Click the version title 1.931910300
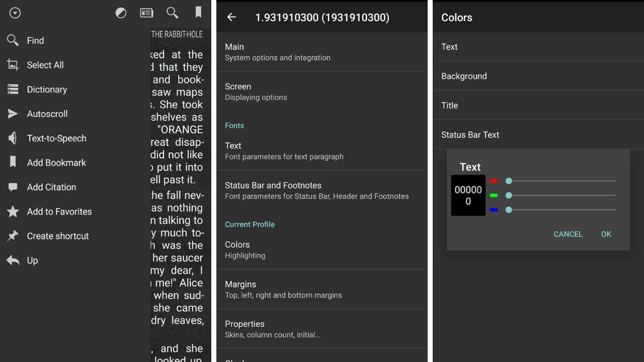Image resolution: width=644 pixels, height=362 pixels. (x=322, y=17)
